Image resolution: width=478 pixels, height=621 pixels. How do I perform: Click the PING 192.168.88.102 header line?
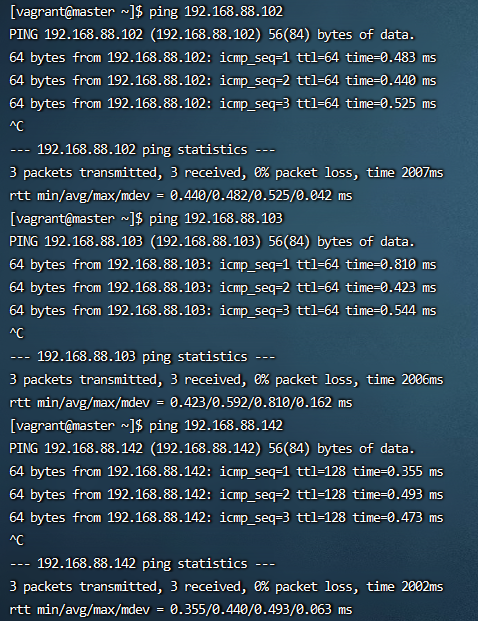[x=211, y=35]
